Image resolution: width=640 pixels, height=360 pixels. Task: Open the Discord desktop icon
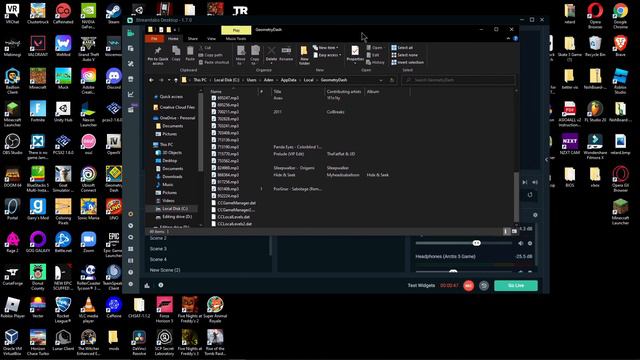(x=113, y=79)
